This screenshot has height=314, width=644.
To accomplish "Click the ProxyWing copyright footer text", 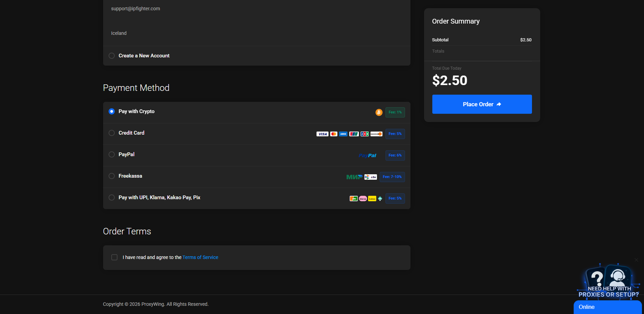I will (156, 304).
